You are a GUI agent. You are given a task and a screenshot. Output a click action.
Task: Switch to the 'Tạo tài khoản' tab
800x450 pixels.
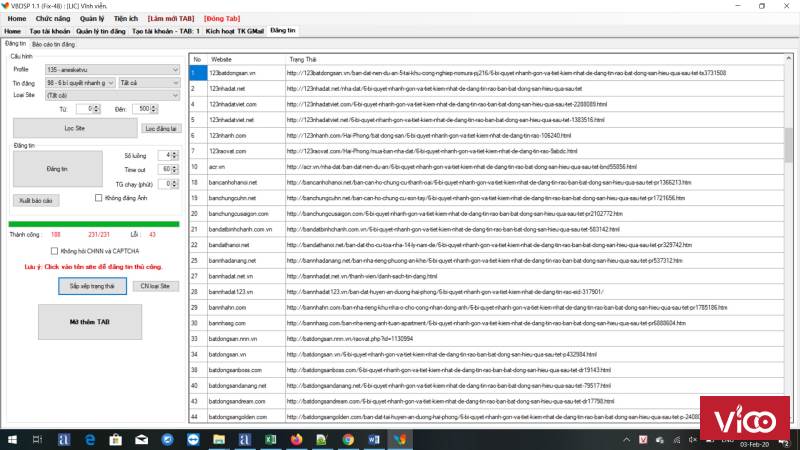[49, 31]
